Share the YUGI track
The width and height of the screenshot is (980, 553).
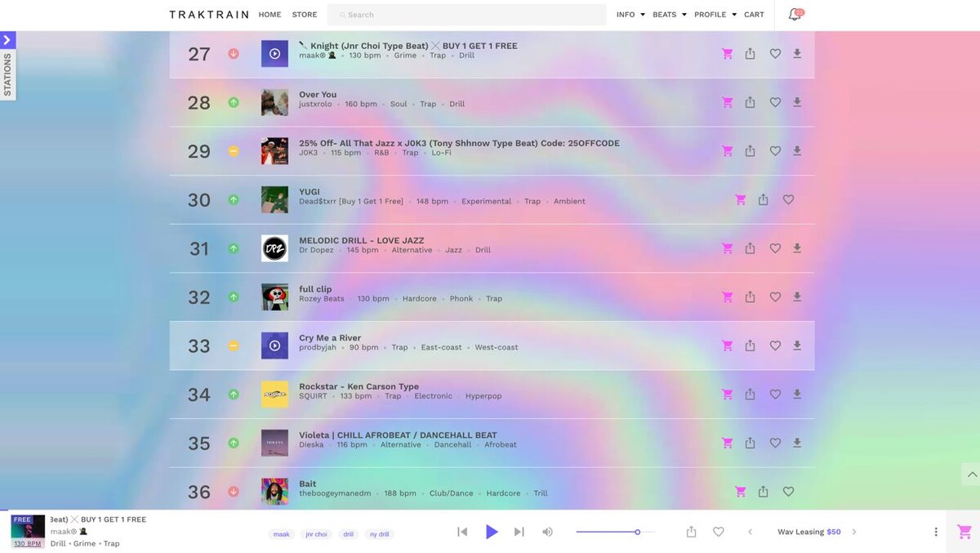(763, 199)
